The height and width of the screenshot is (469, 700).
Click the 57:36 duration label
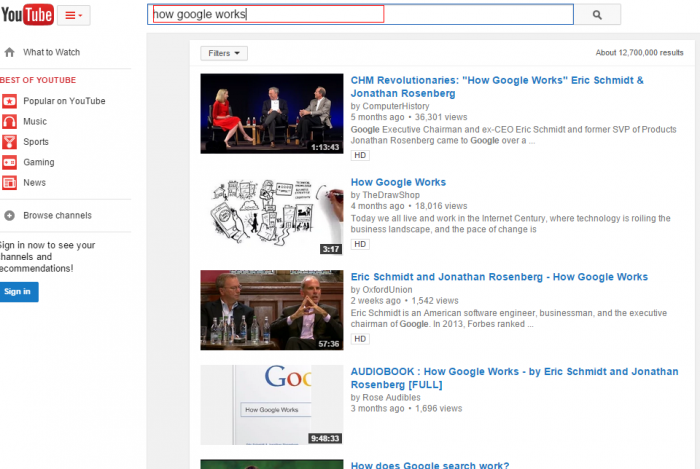tap(329, 344)
